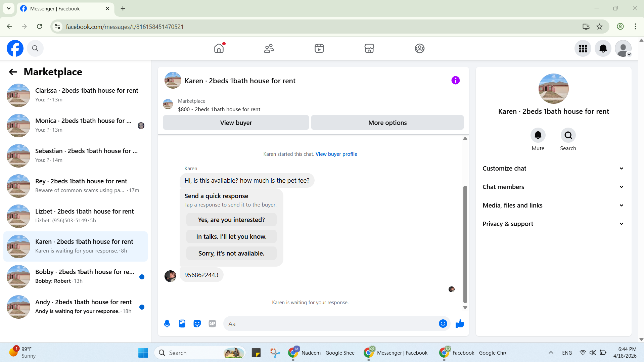This screenshot has height=362, width=644.
Task: Open Andy's unread house chat
Action: click(76, 307)
